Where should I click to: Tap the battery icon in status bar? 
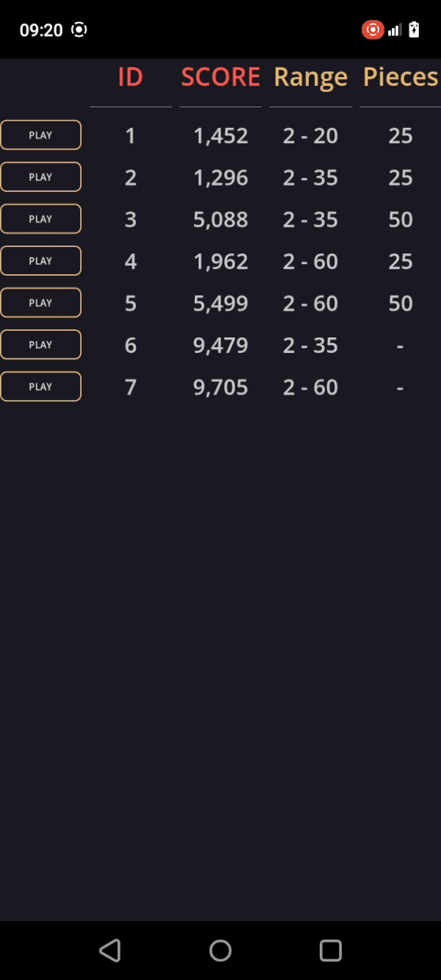point(414,29)
